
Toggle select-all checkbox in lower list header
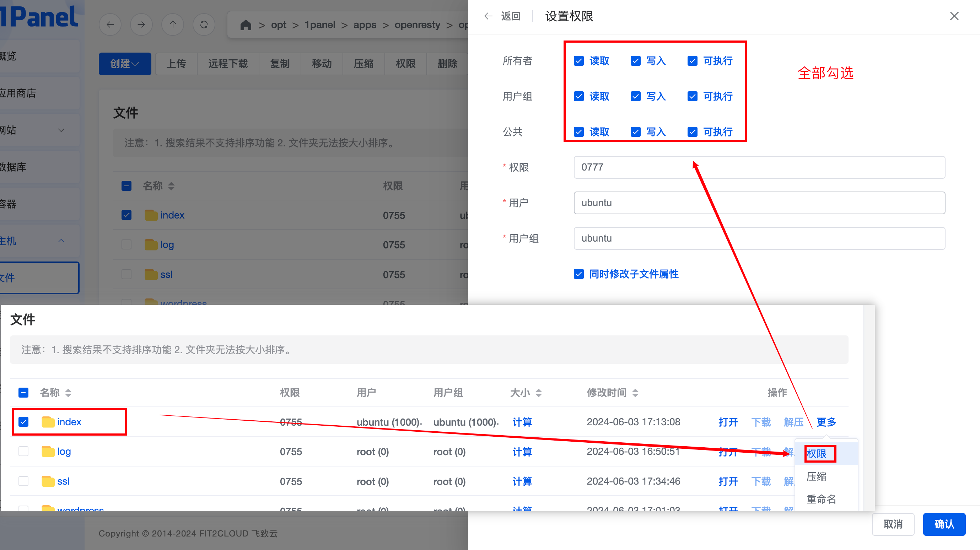tap(23, 393)
